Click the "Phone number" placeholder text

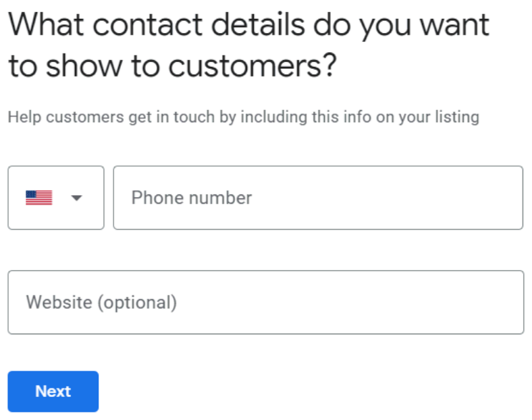pos(191,198)
